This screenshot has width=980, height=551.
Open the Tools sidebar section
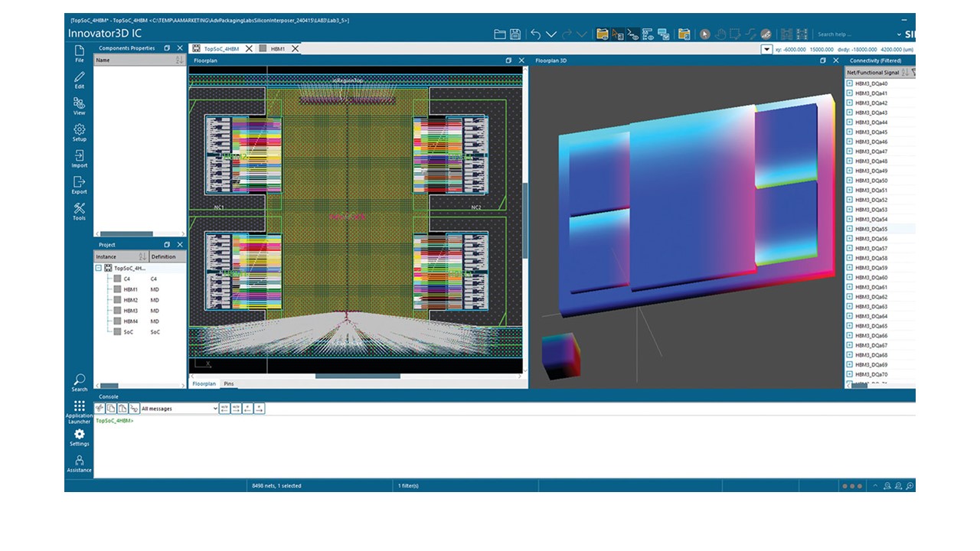point(79,212)
